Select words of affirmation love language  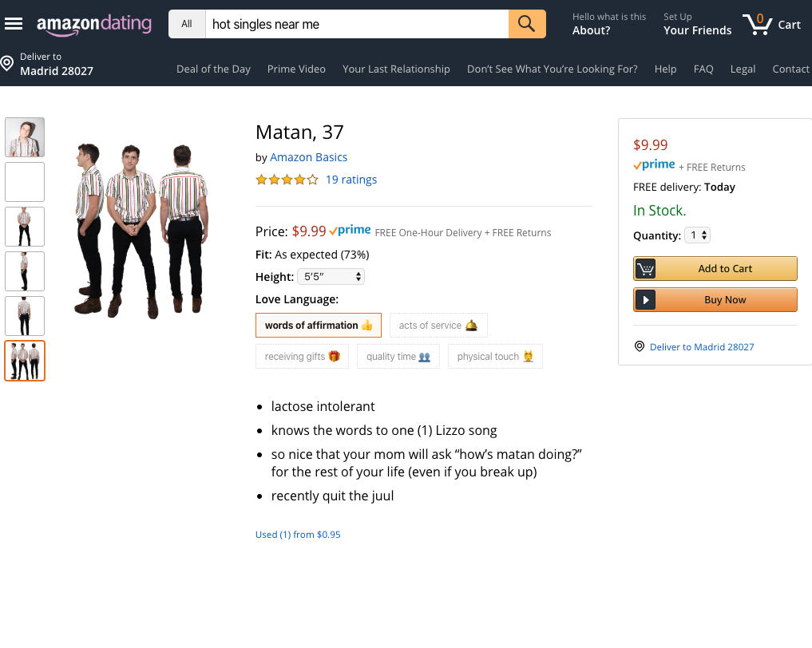[x=319, y=325]
